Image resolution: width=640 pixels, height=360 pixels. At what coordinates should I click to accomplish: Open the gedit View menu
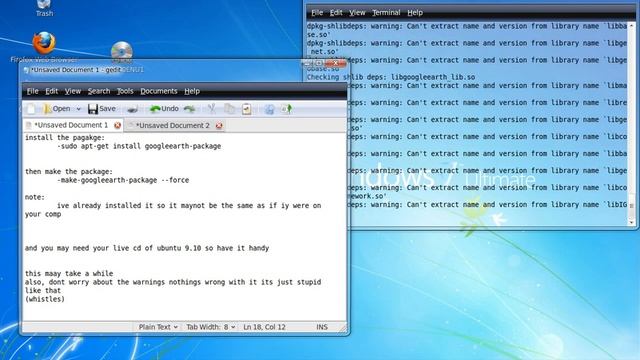coord(73,91)
